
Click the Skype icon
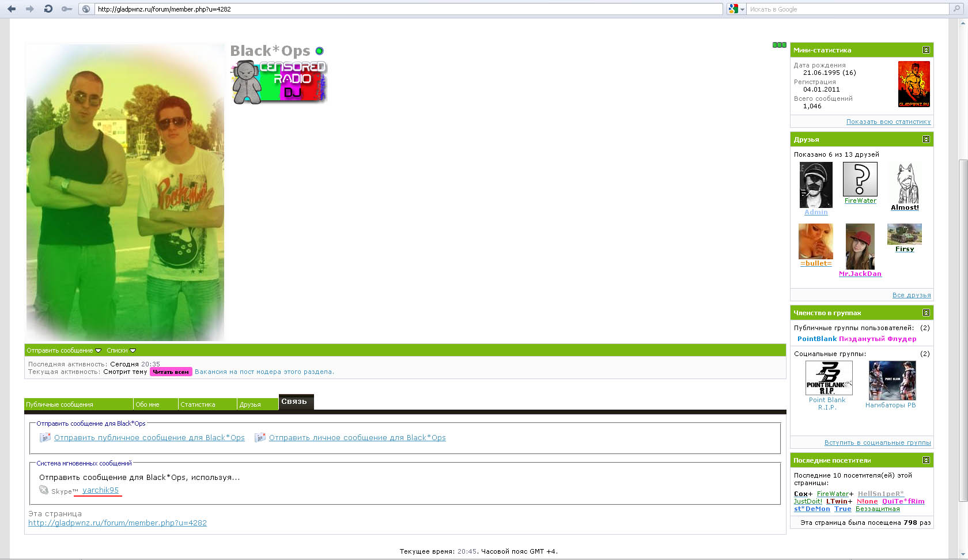tap(44, 490)
